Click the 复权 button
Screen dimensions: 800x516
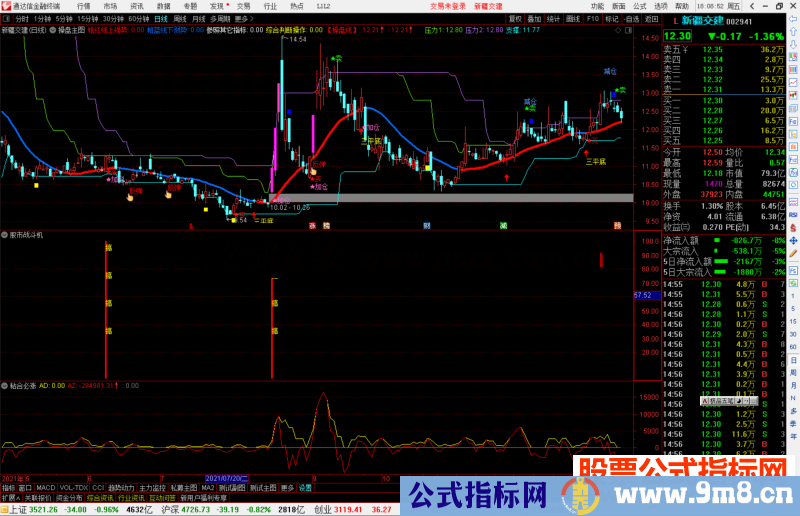(515, 19)
